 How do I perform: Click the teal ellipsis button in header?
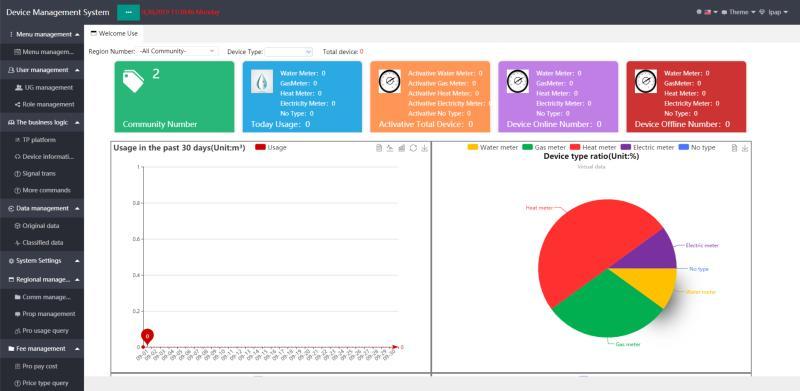[129, 12]
